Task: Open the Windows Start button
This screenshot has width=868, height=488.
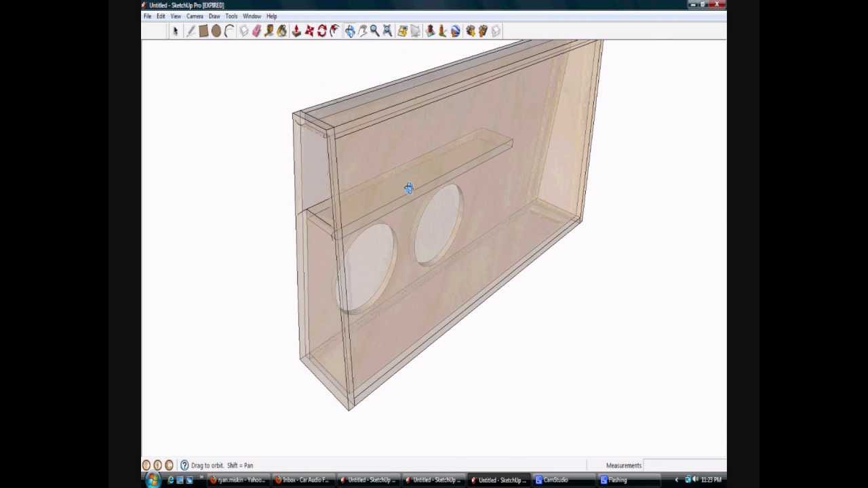Action: click(x=153, y=480)
